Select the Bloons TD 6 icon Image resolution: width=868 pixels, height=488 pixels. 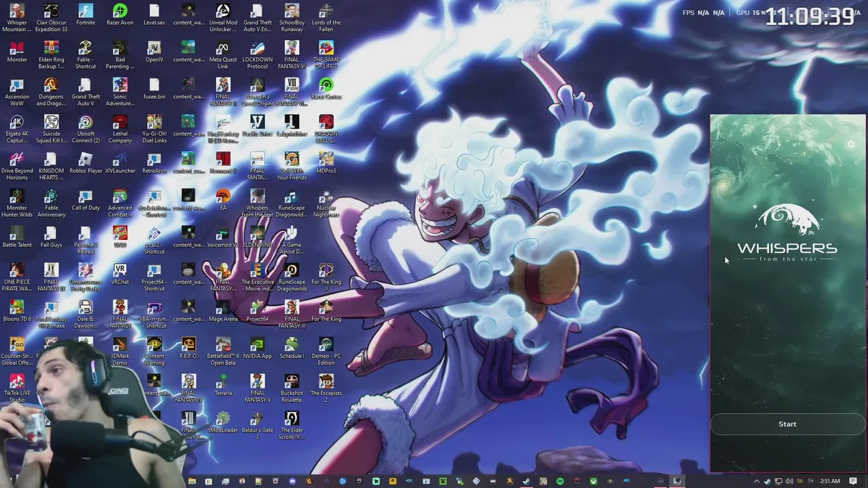click(17, 311)
